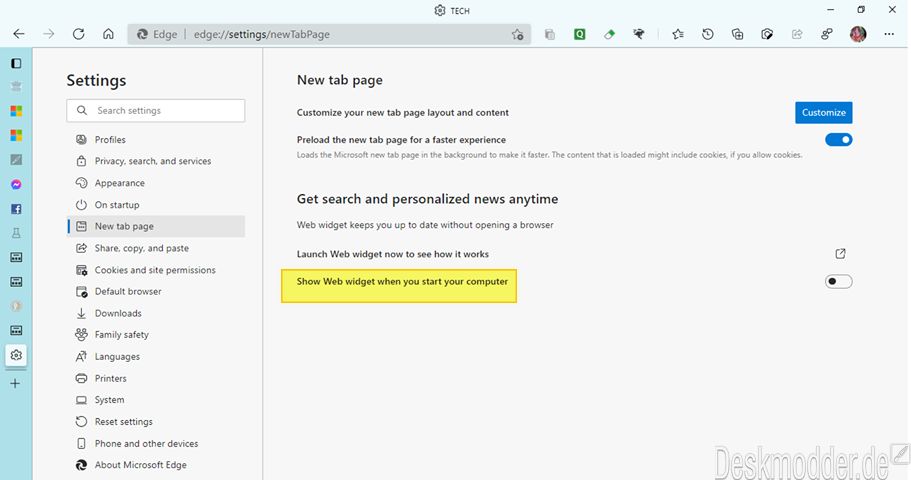Open the Favorites list icon
Image resolution: width=911 pixels, height=480 pixels.
pyautogui.click(x=677, y=34)
